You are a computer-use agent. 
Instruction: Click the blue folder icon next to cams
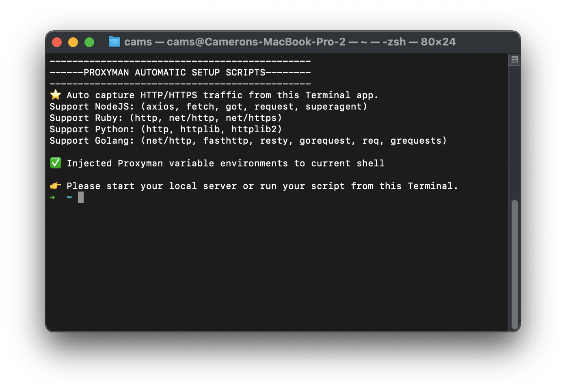coord(114,41)
